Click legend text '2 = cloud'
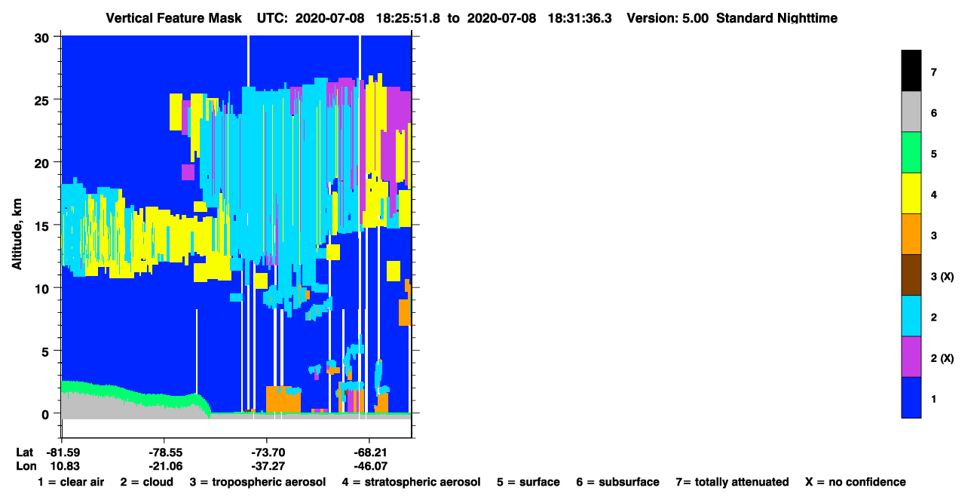980x503 pixels. tap(146, 482)
